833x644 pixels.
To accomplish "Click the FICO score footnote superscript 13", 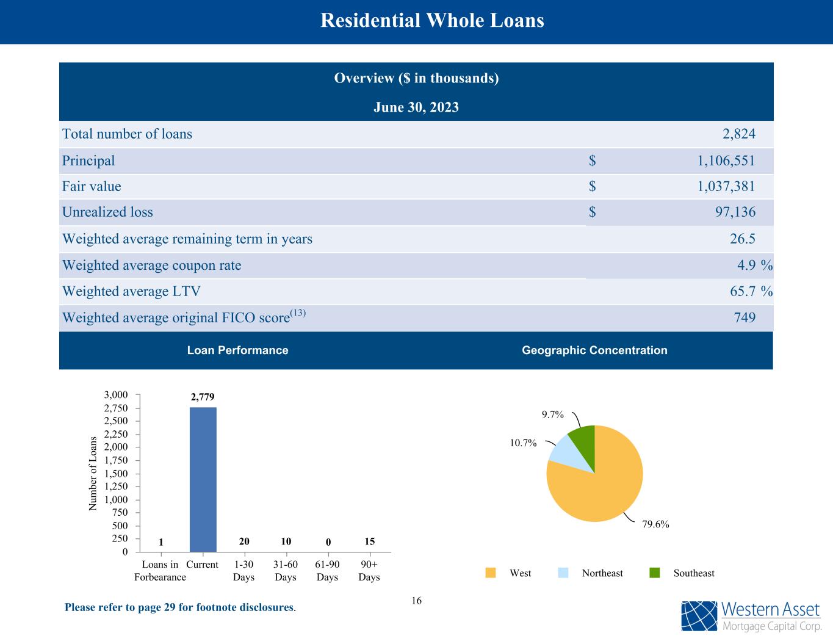I will [298, 314].
